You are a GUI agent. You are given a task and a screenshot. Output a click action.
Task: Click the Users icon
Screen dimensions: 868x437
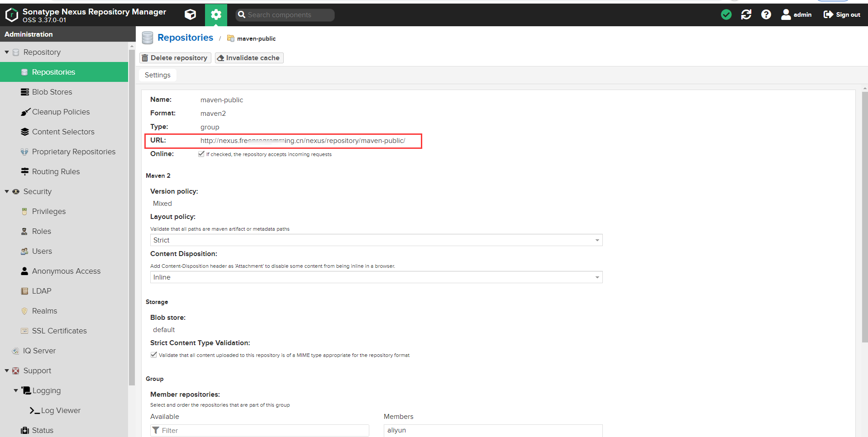tap(24, 251)
